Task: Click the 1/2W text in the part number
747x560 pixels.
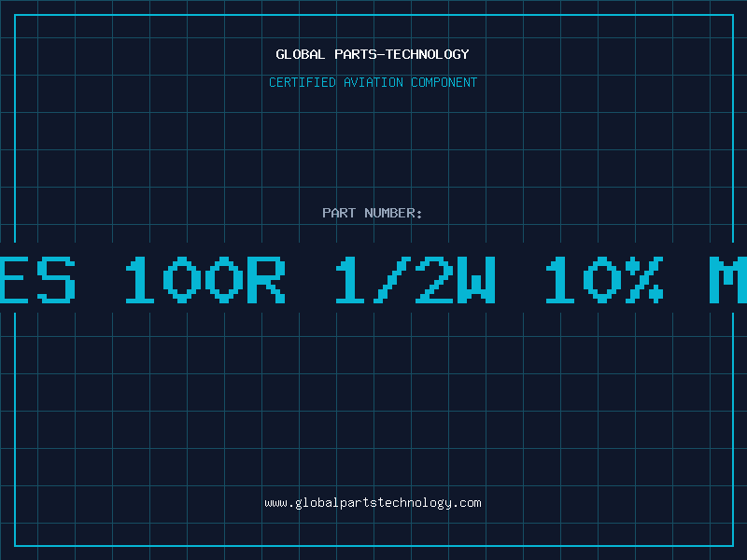Action: [416, 279]
